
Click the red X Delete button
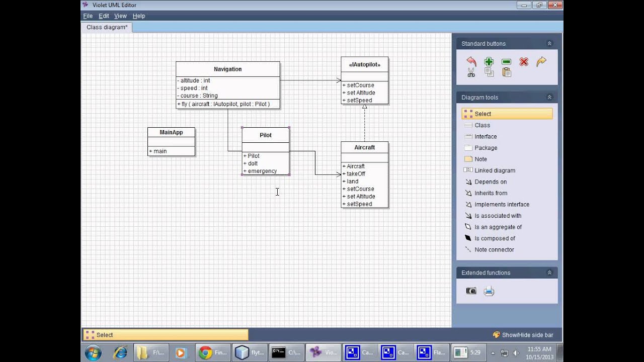click(524, 61)
